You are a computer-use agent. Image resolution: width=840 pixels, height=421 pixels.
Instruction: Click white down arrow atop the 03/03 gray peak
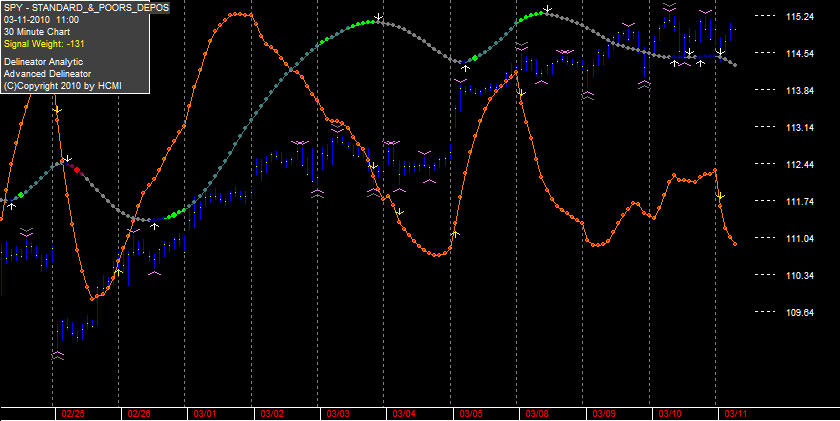pyautogui.click(x=379, y=18)
